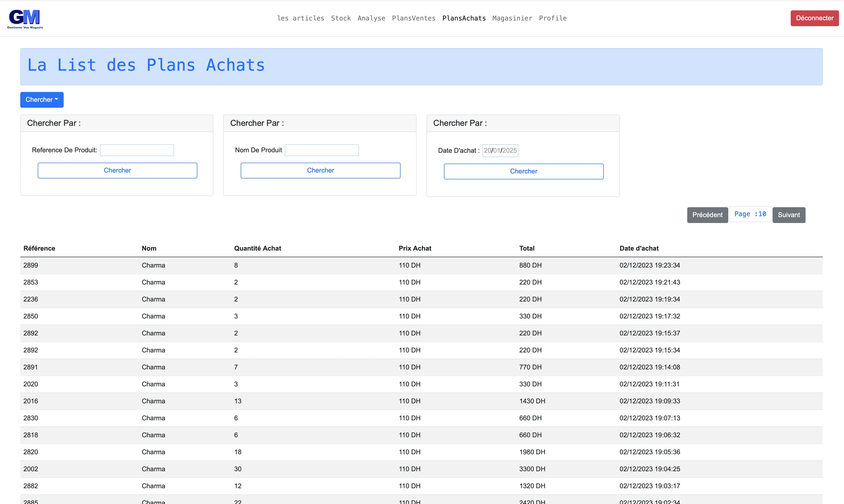844x504 pixels.
Task: Click quantity 12 in row 2882
Action: [238, 486]
